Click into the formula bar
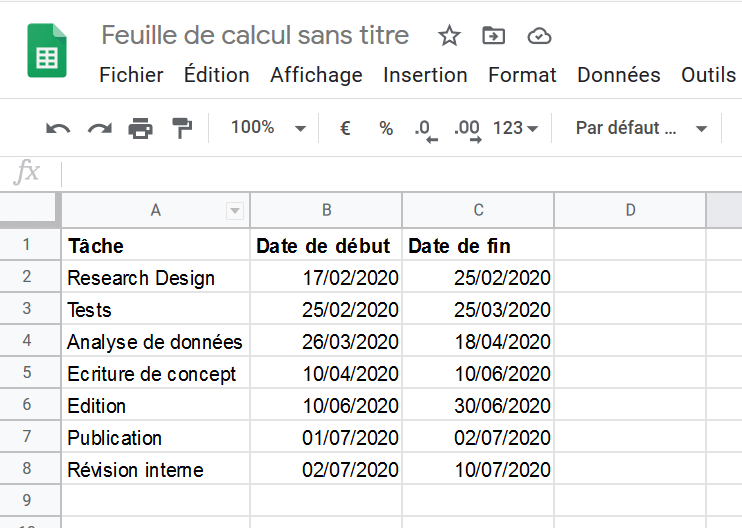This screenshot has height=528, width=742. pos(401,173)
